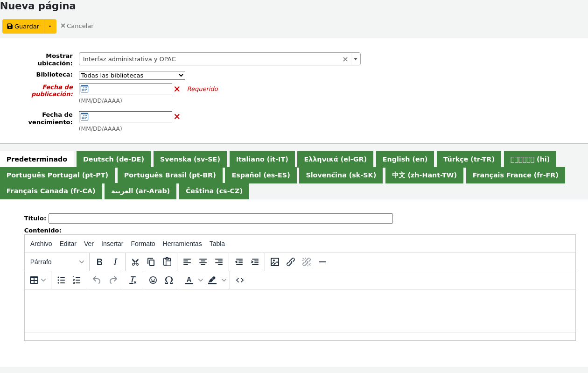
Task: Create a bulleted list
Action: 61,280
